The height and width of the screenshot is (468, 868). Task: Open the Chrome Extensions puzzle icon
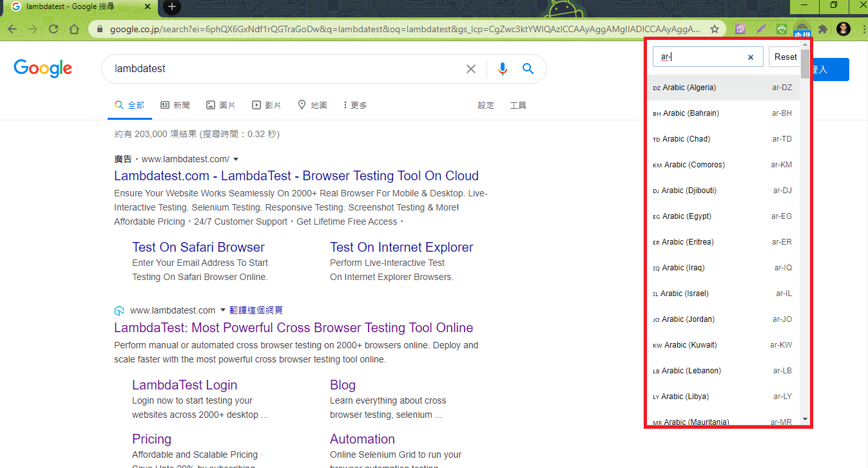(x=823, y=29)
